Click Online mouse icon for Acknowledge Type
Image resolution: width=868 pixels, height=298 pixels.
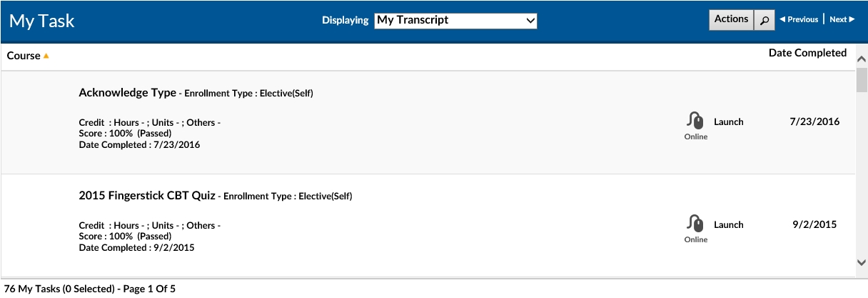(695, 120)
